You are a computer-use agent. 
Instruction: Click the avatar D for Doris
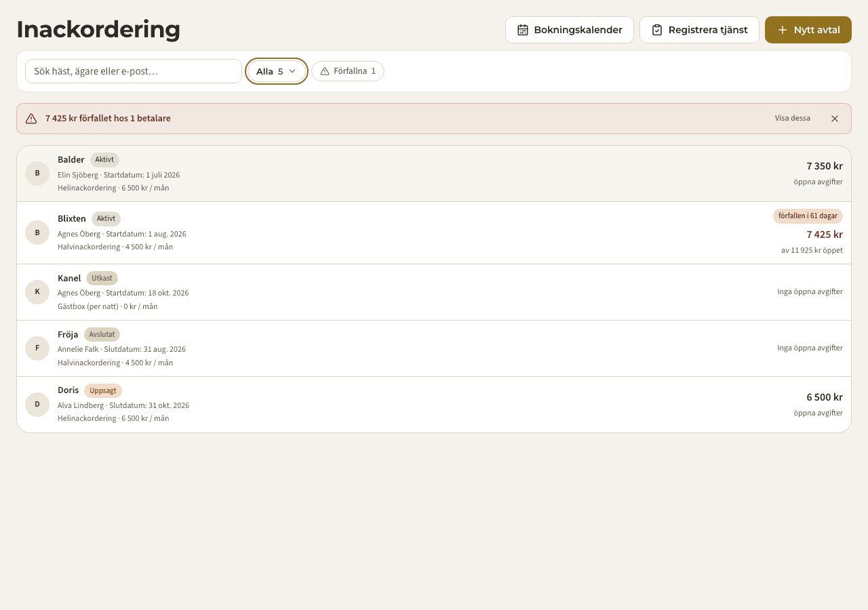[x=37, y=405]
